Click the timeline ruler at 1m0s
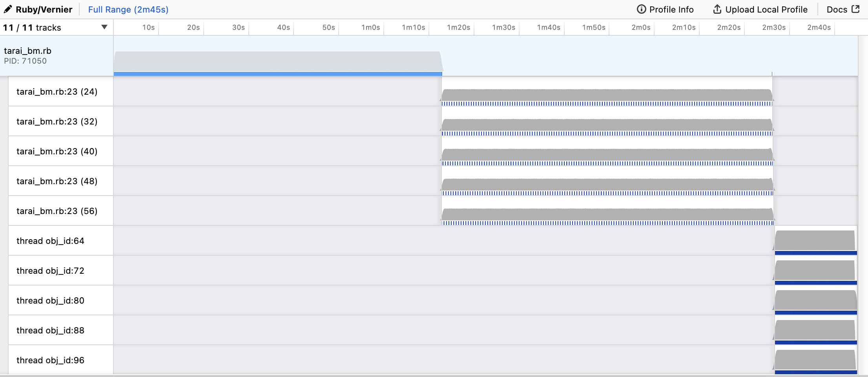This screenshot has width=868, height=377. [370, 27]
